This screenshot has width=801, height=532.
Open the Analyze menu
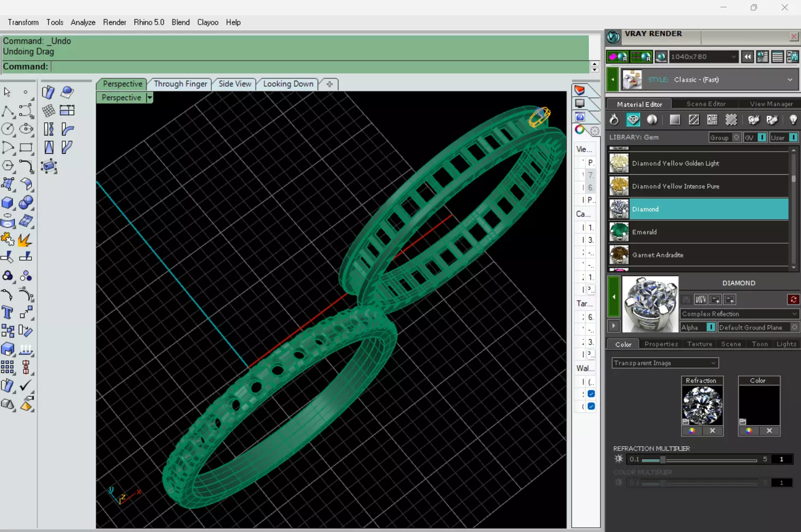pyautogui.click(x=83, y=22)
